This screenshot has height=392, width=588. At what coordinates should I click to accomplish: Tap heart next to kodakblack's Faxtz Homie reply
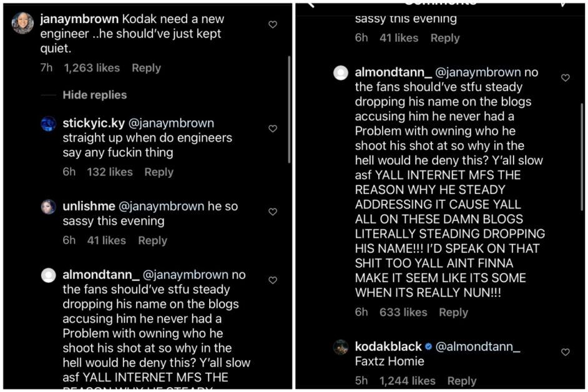565,352
